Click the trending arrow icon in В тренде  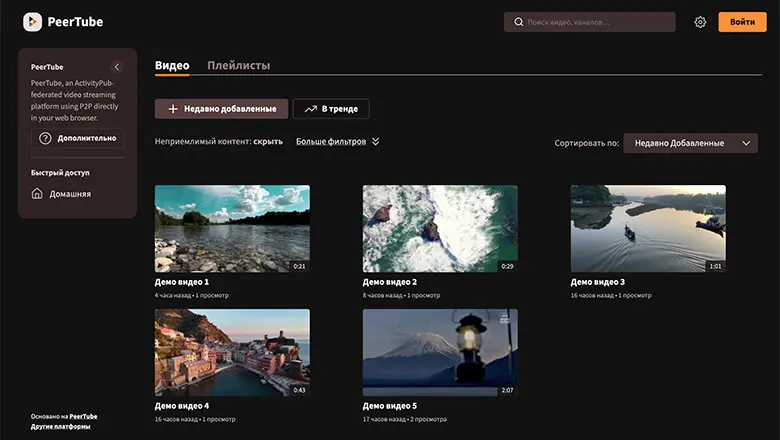pos(310,109)
